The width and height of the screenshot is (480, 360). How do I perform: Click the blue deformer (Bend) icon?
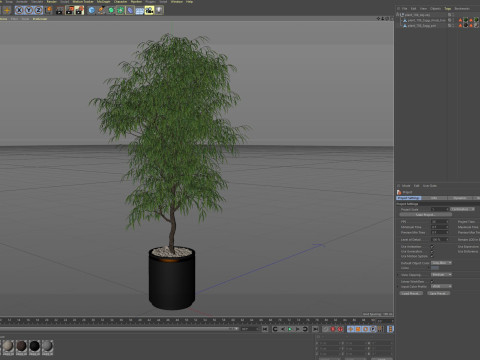pyautogui.click(x=130, y=10)
